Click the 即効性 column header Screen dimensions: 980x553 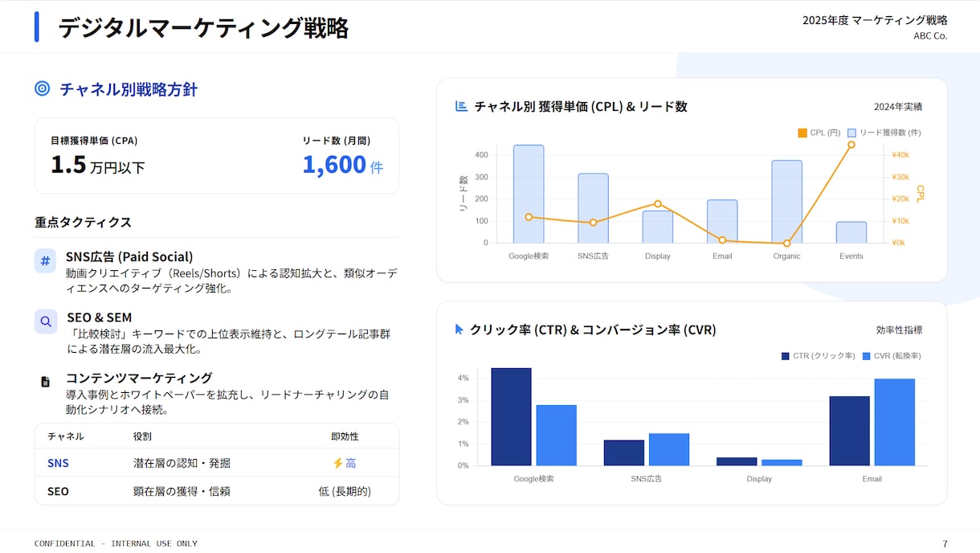point(345,436)
